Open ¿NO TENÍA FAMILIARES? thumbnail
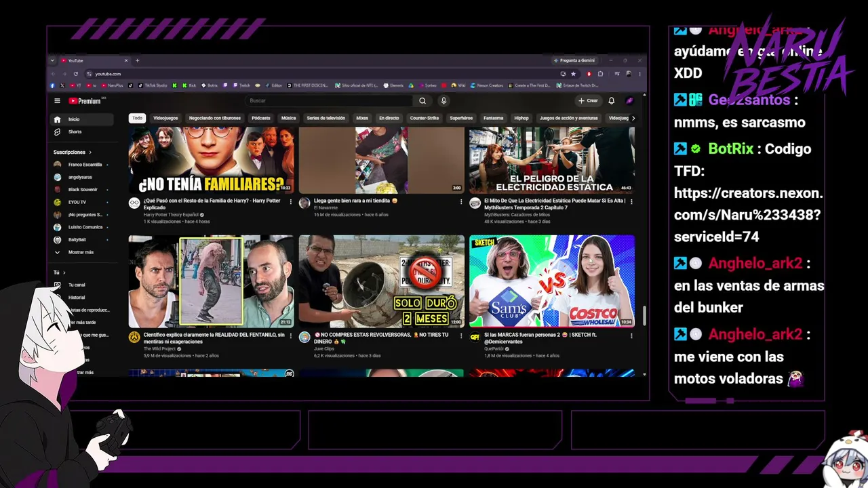868x488 pixels. 212,160
